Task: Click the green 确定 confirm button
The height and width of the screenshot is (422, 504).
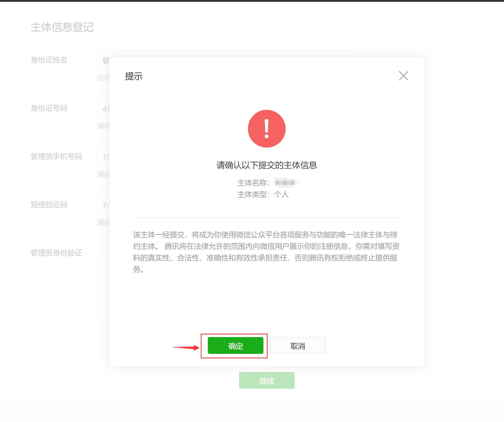Action: (235, 345)
